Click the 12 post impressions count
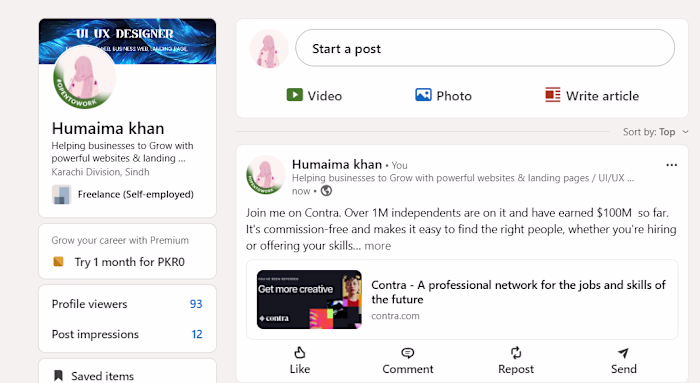 pos(197,334)
